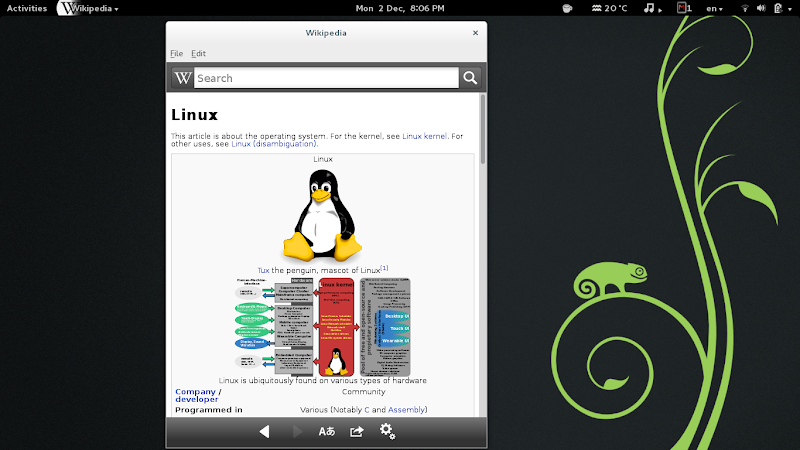
Task: Click the 'Community' infobox value
Action: (363, 392)
